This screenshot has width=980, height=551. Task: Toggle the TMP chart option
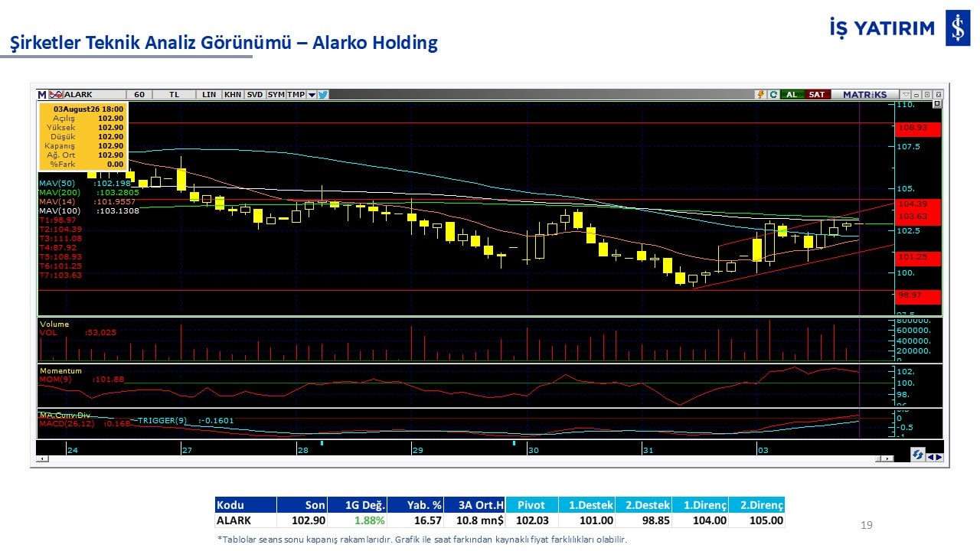tap(296, 95)
